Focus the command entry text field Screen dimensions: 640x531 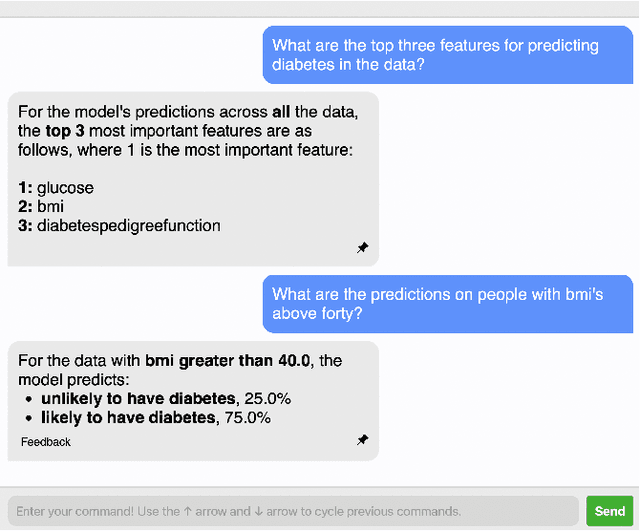coord(292,511)
